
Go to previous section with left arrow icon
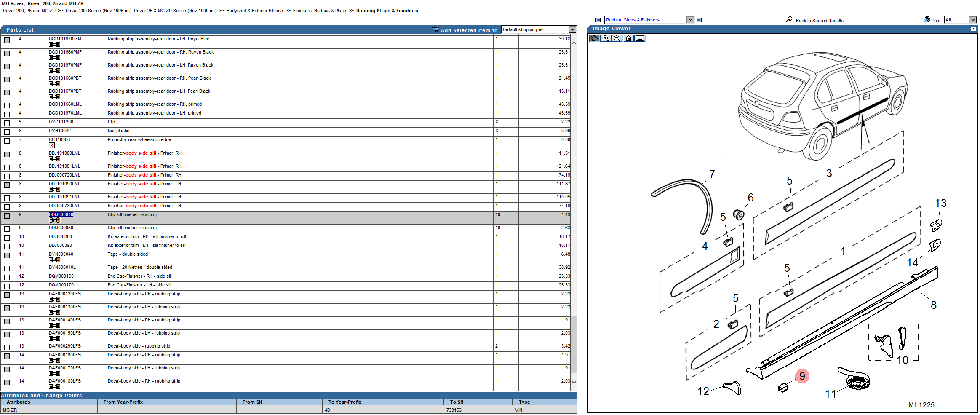coord(598,20)
